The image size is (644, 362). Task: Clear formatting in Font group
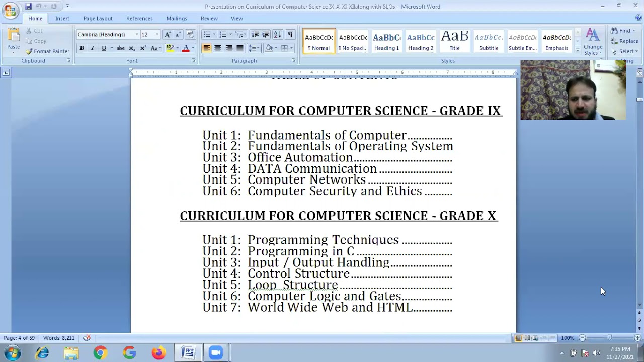190,34
